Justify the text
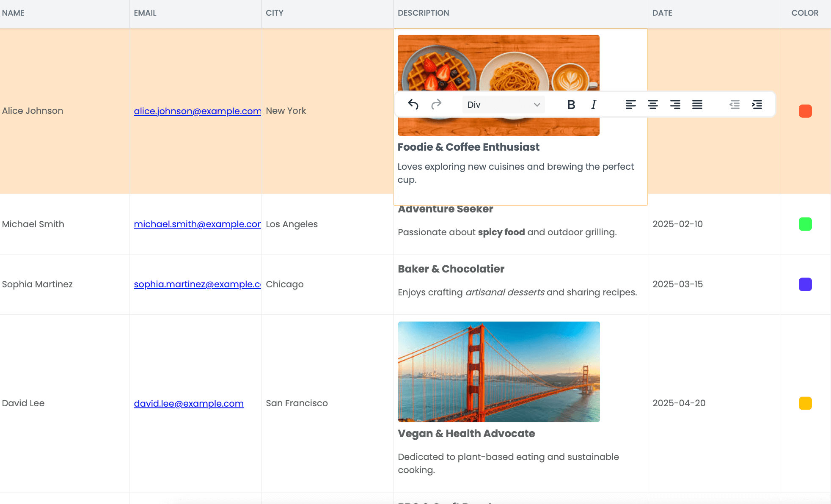 697,105
